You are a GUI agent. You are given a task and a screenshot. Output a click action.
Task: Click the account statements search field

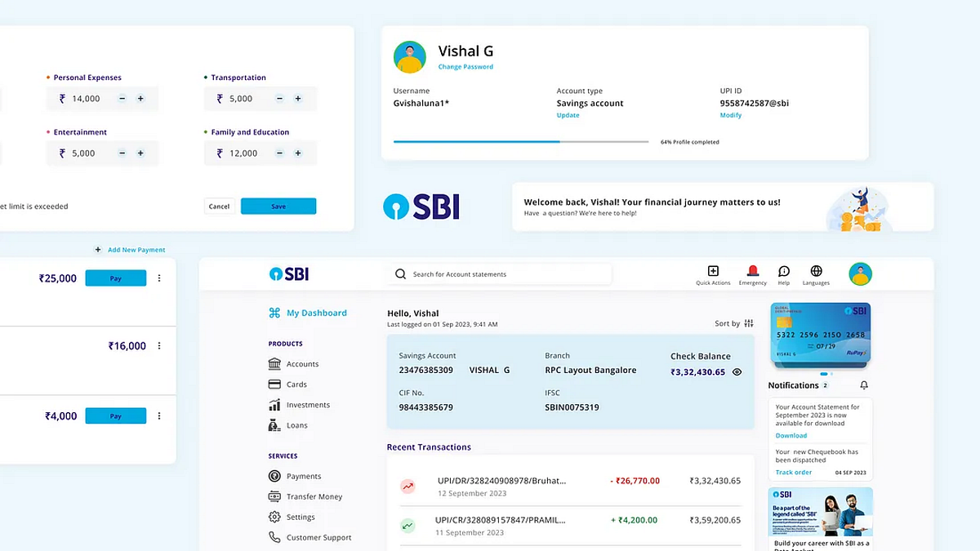tap(498, 273)
